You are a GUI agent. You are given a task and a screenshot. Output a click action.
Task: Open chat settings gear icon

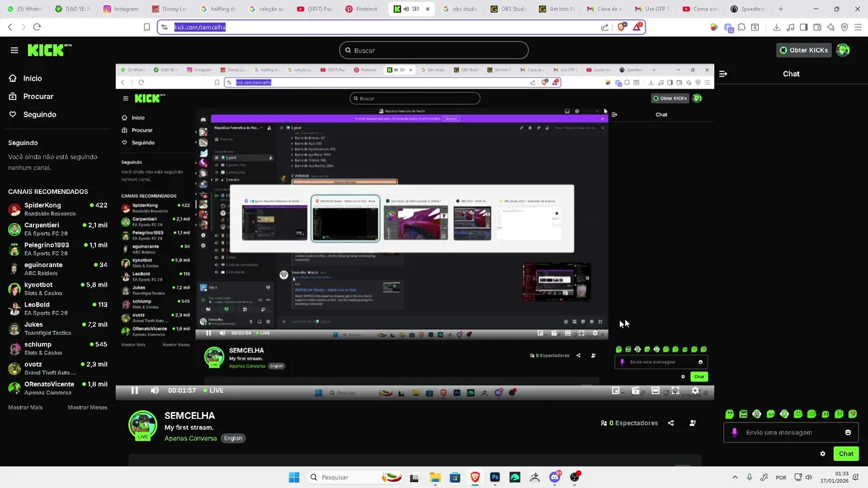(x=823, y=453)
